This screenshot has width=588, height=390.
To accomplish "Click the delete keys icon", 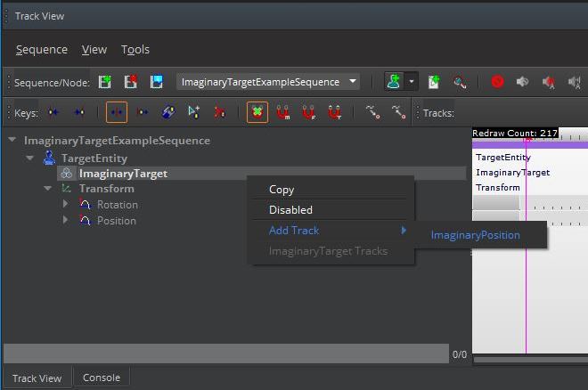I will tap(219, 113).
